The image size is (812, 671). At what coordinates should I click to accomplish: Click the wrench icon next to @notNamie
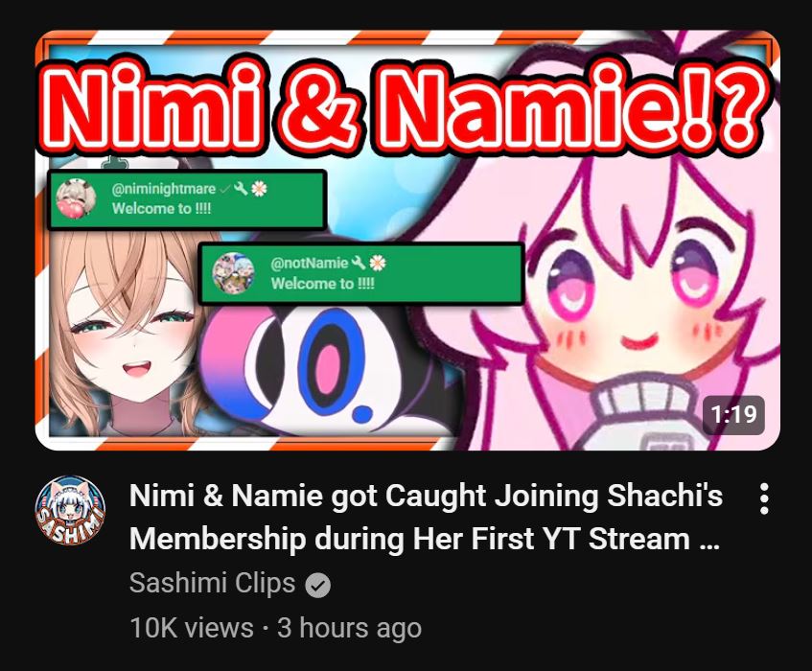pos(359,264)
